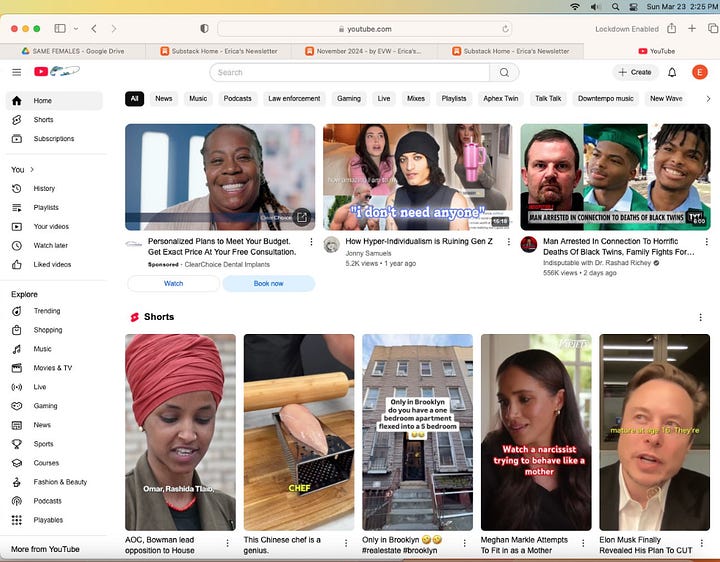
Task: Click the Watch button on ad
Action: pyautogui.click(x=173, y=283)
